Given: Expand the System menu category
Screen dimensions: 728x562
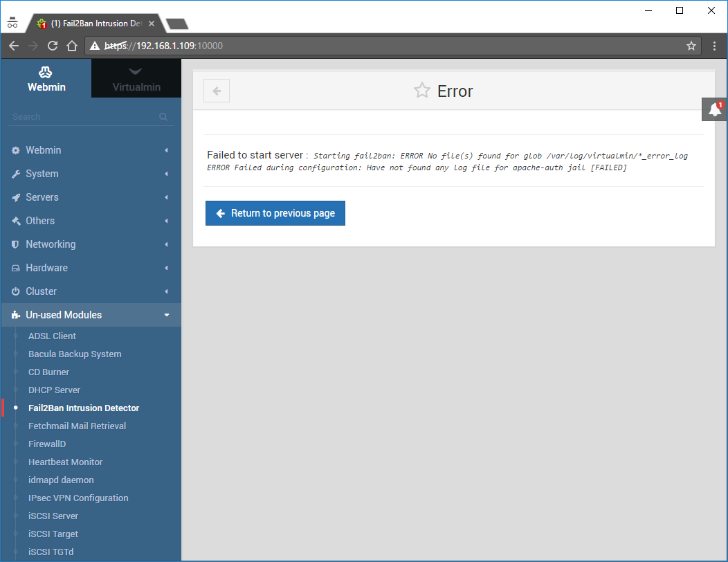Looking at the screenshot, I should click(91, 174).
